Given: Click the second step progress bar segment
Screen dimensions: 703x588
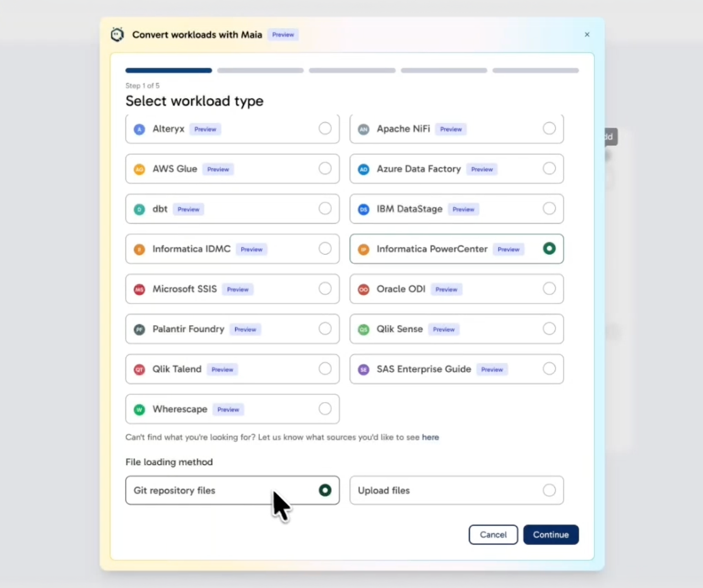Looking at the screenshot, I should 260,70.
